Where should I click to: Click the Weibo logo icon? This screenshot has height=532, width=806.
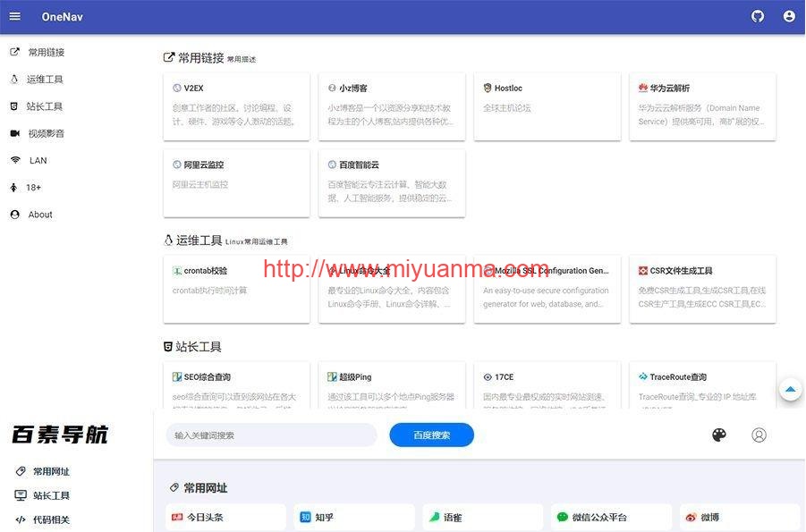point(691,517)
